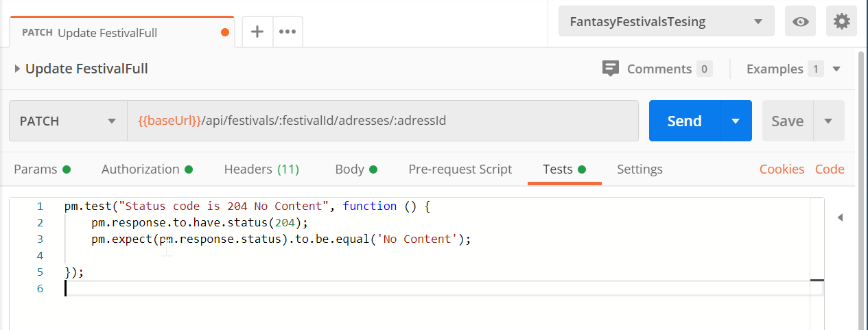Expand the Save options dropdown arrow
The width and height of the screenshot is (868, 330).
click(828, 121)
